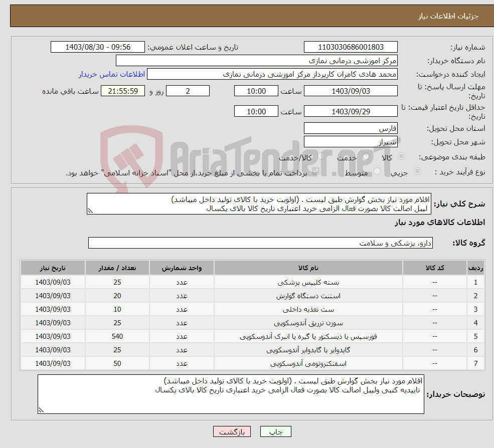The width and height of the screenshot is (494, 448).
Task: Click the buyer notes textarea
Action: coord(231,394)
